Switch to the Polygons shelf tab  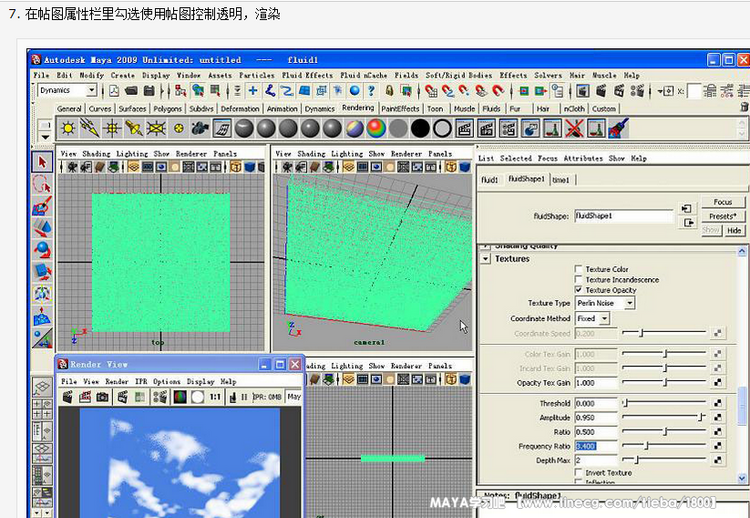[168, 109]
